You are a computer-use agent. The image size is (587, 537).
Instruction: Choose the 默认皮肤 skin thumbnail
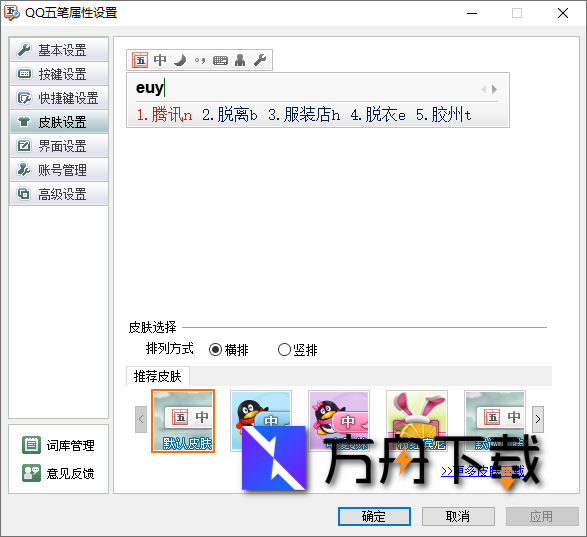[x=183, y=421]
